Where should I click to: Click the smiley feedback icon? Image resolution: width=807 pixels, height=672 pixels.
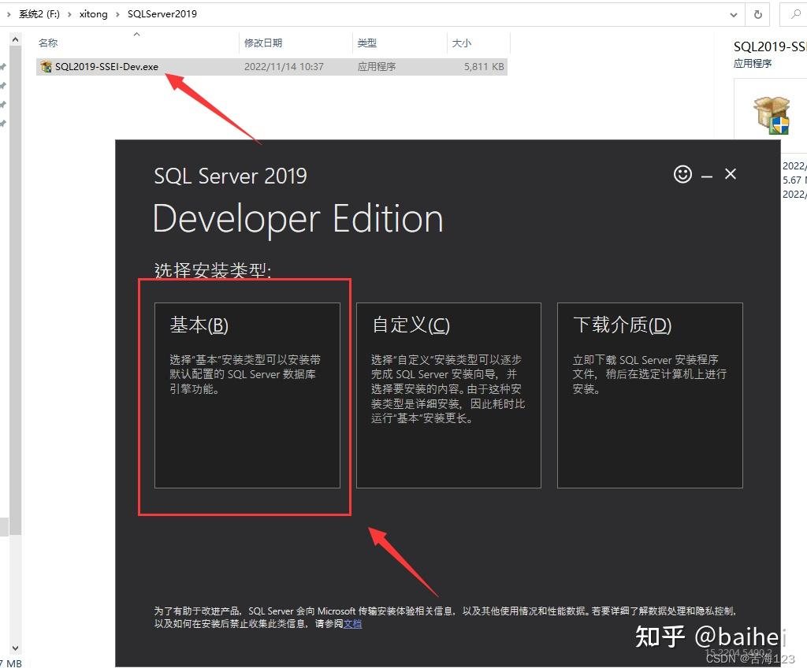pyautogui.click(x=682, y=174)
